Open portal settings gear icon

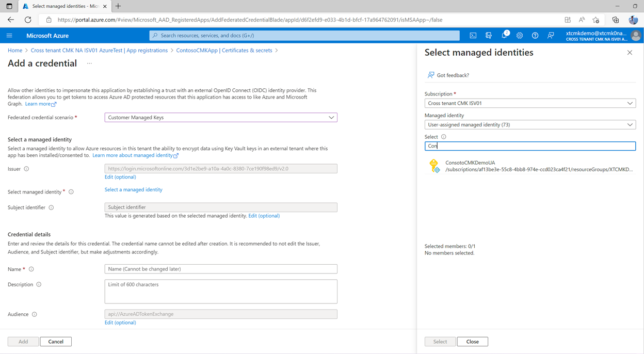coord(520,36)
